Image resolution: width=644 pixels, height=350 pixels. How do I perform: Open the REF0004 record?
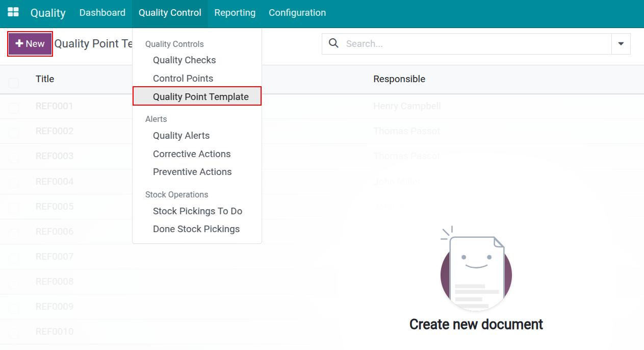[55, 182]
